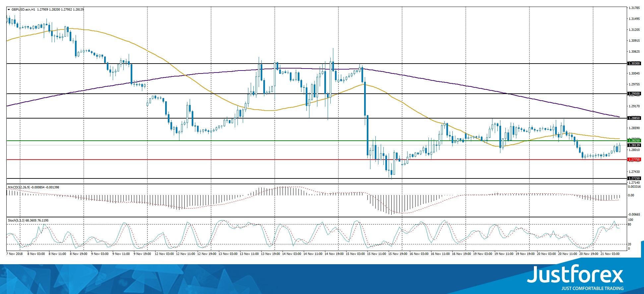Click the 1.30915 price axis value
This screenshot has height=294, width=644.
pyautogui.click(x=634, y=41)
